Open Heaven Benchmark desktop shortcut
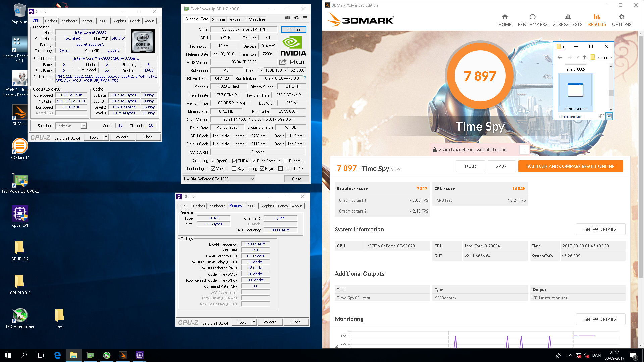The image size is (644, 362). tap(20, 50)
